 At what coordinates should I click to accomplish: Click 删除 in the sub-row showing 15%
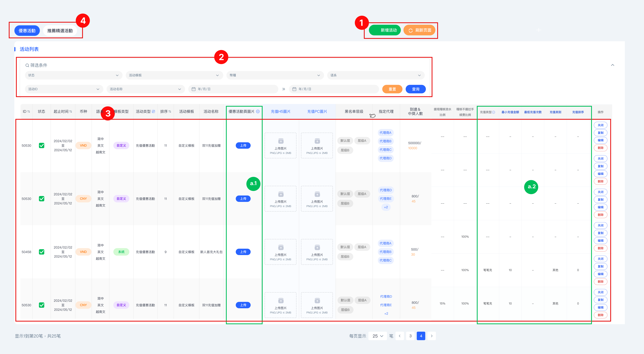[600, 315]
